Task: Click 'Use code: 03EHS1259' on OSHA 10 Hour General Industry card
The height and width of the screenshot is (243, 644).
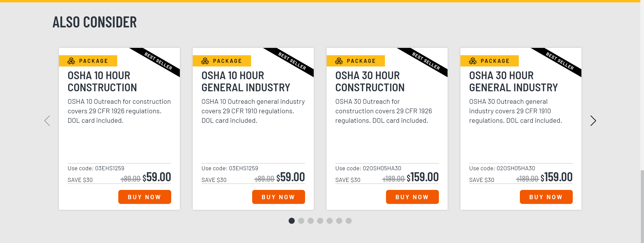Action: click(230, 168)
